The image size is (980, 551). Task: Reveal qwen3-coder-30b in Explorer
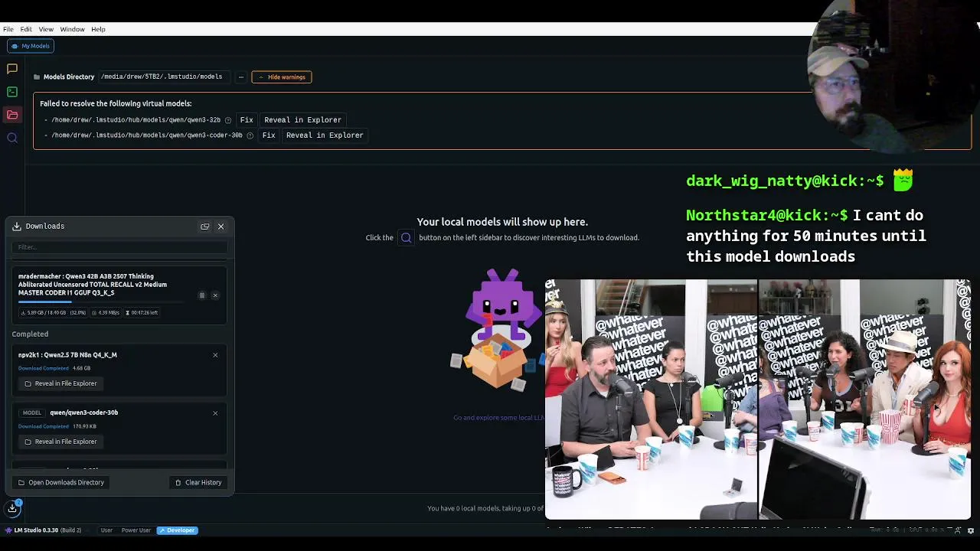325,135
